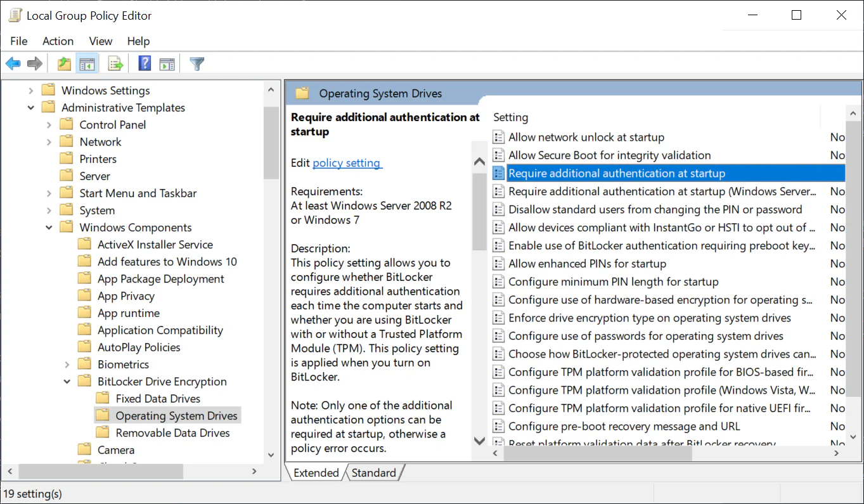Toggle the Show/Hide Console Tree icon
864x504 pixels.
pyautogui.click(x=87, y=63)
